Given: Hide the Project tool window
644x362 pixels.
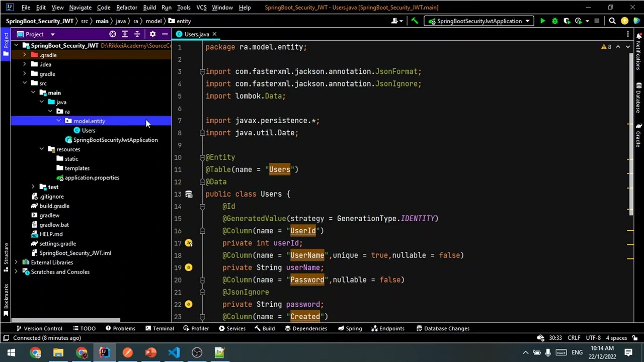Looking at the screenshot, I should 165,34.
